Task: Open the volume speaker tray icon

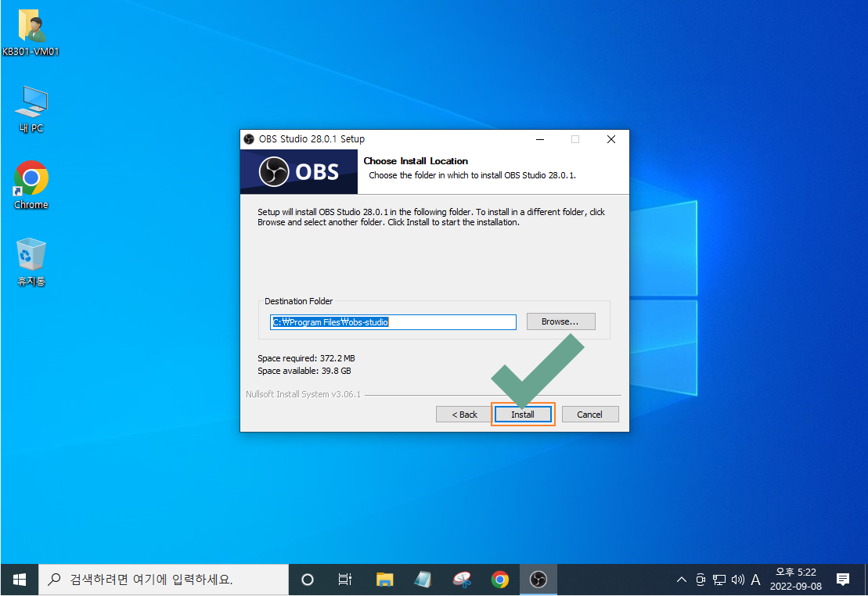Action: click(x=737, y=580)
